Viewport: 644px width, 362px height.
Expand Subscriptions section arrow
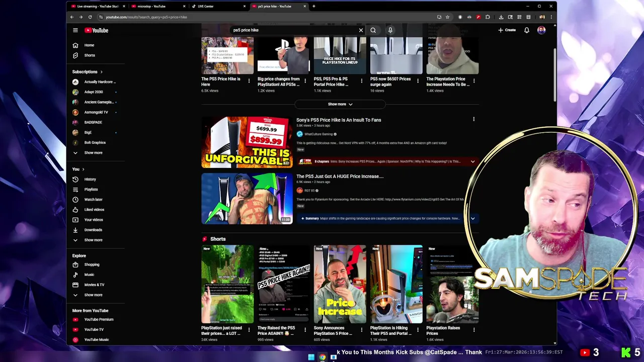pyautogui.click(x=101, y=72)
